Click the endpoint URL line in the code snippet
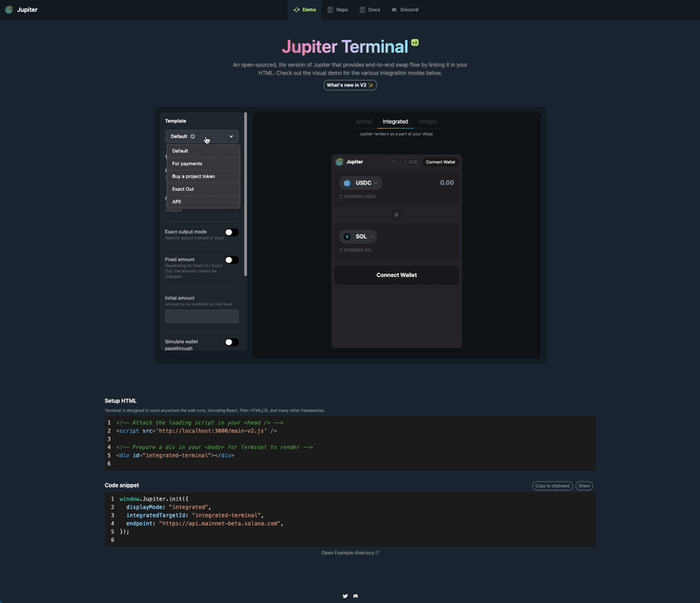The height and width of the screenshot is (603, 700). [x=204, y=523]
